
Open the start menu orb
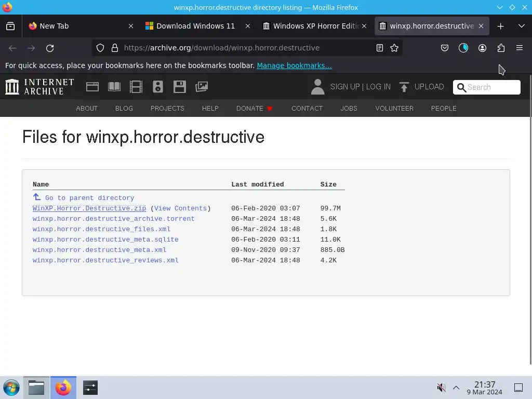[11, 388]
